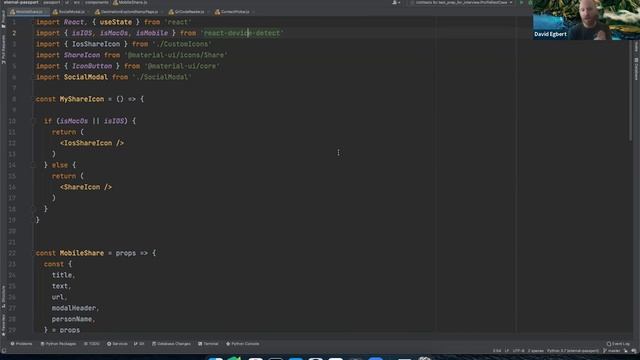The width and height of the screenshot is (640, 360).
Task: Click the MobileShare constant name
Action: click(82, 253)
